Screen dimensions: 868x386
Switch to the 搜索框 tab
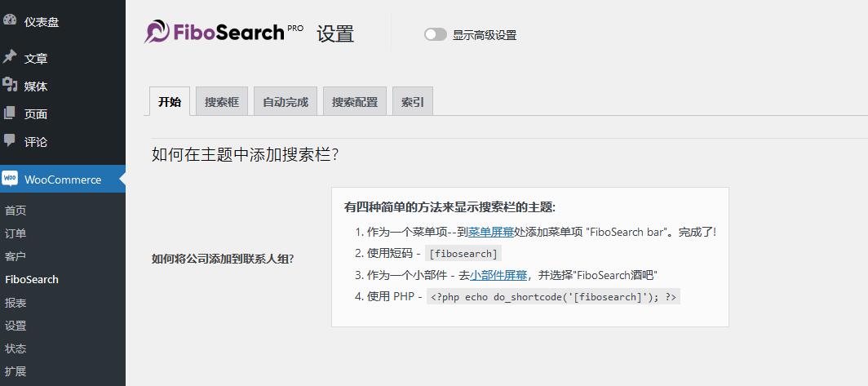[x=222, y=102]
